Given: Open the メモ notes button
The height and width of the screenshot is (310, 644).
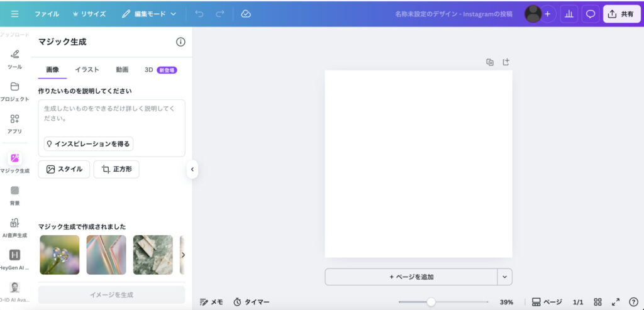Looking at the screenshot, I should point(211,302).
